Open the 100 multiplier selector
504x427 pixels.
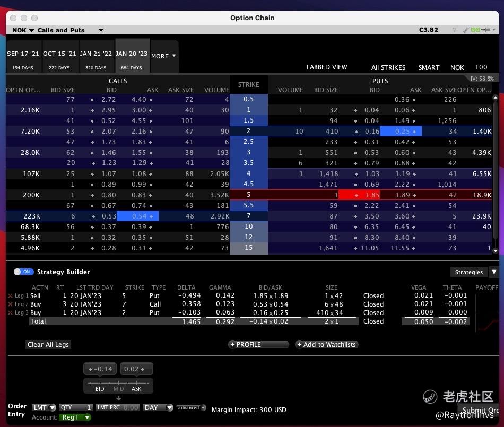pos(481,67)
